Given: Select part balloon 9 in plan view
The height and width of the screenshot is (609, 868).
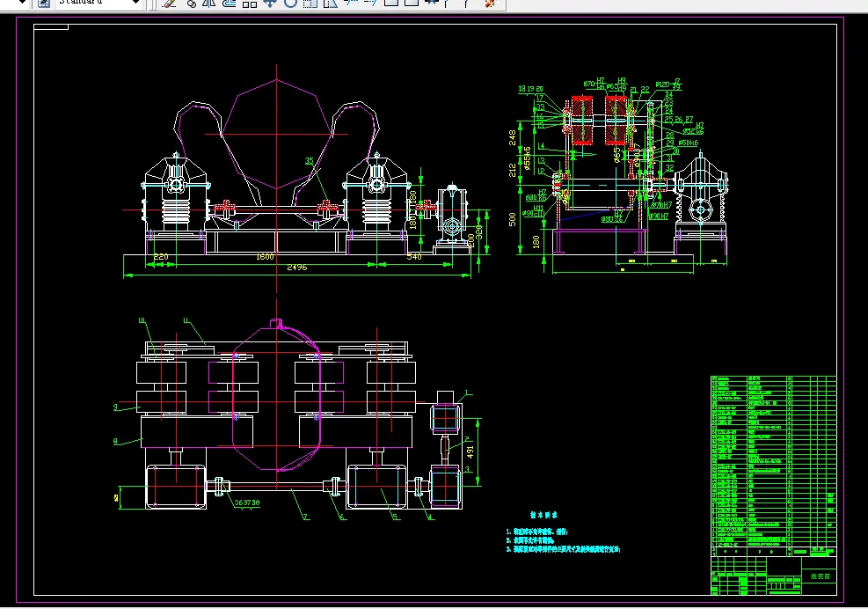Looking at the screenshot, I should pos(115,407).
